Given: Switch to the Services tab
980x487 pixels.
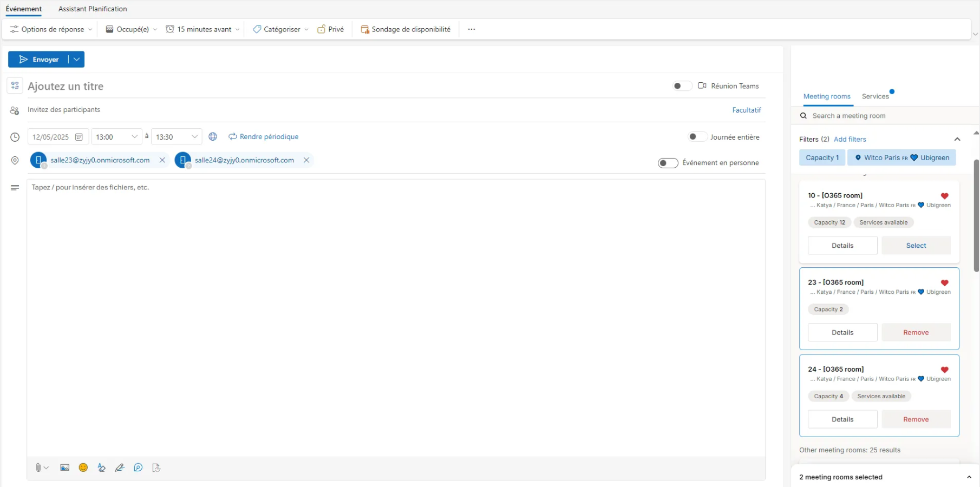Looking at the screenshot, I should pyautogui.click(x=875, y=96).
